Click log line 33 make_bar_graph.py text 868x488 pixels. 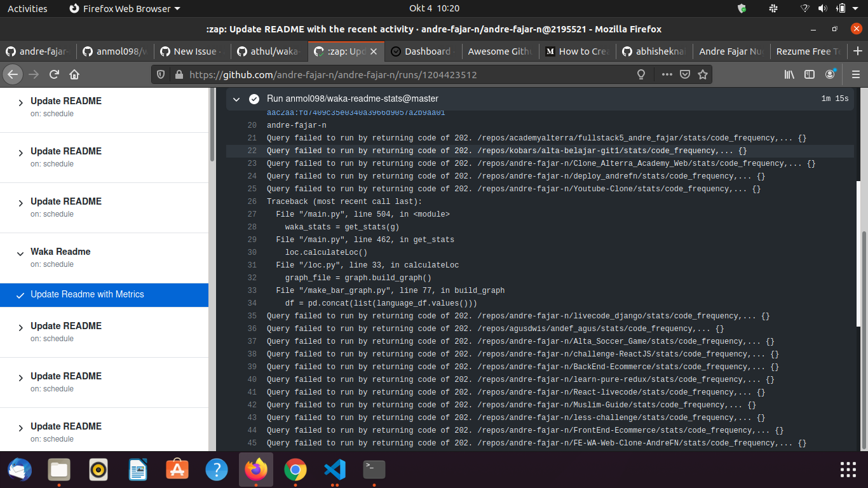(390, 290)
